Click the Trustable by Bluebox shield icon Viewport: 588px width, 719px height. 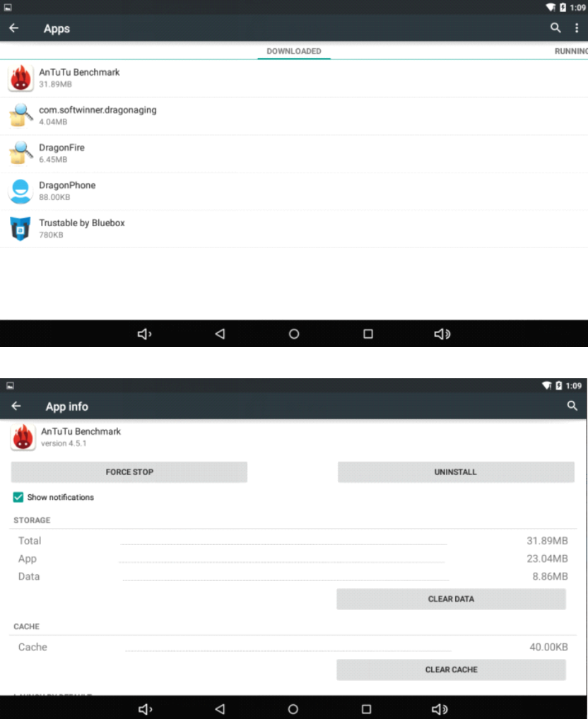coord(20,228)
